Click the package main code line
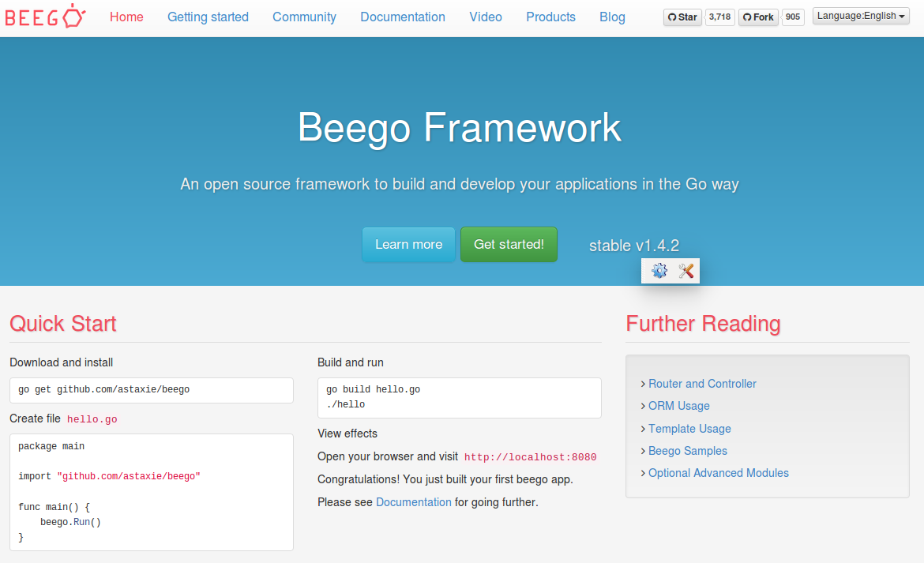The image size is (924, 563). point(51,446)
